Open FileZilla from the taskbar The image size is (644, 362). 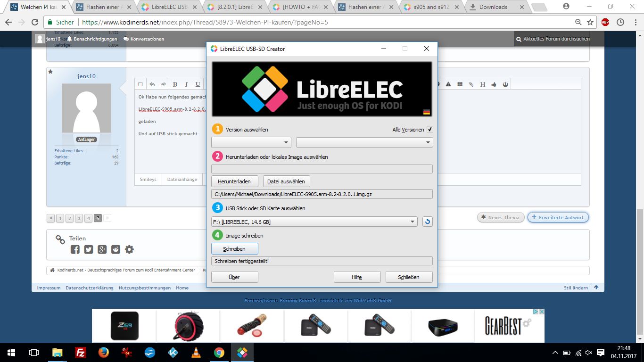click(80, 352)
